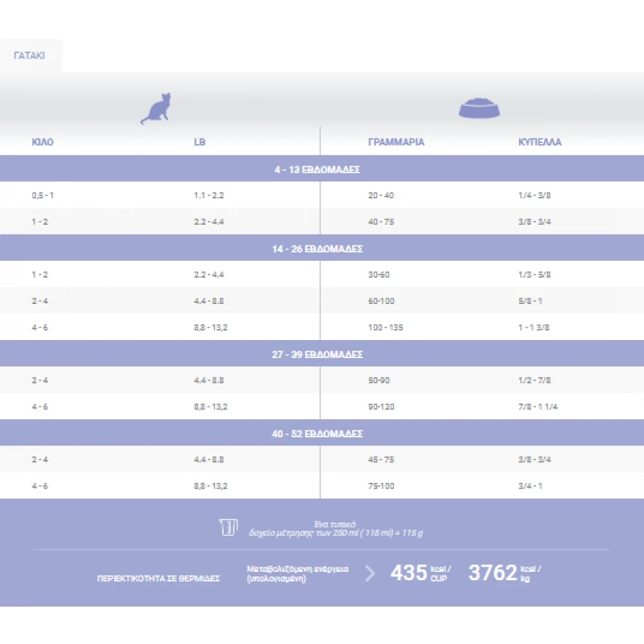Select the ΚΙΛΟ column header
The image size is (644, 644).
click(x=43, y=142)
